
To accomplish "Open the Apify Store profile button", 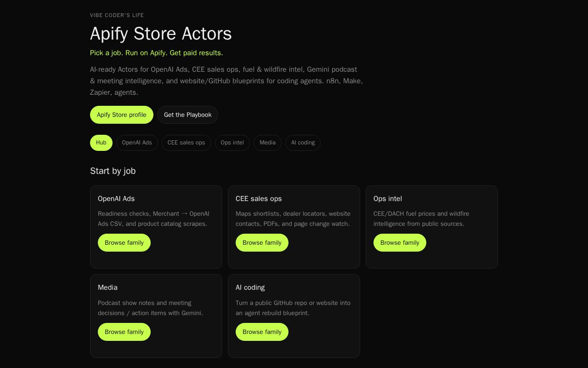I will click(122, 115).
